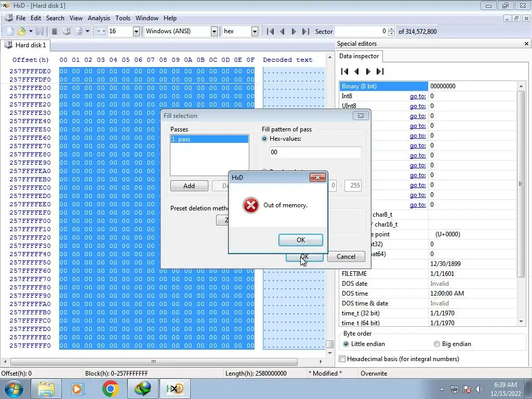
Task: Open the Tools menu
Action: [123, 18]
